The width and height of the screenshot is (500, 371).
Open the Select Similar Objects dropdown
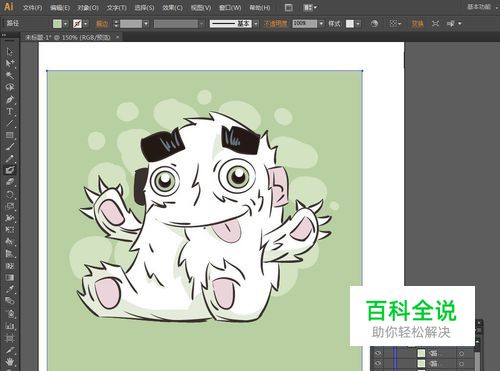pos(454,24)
